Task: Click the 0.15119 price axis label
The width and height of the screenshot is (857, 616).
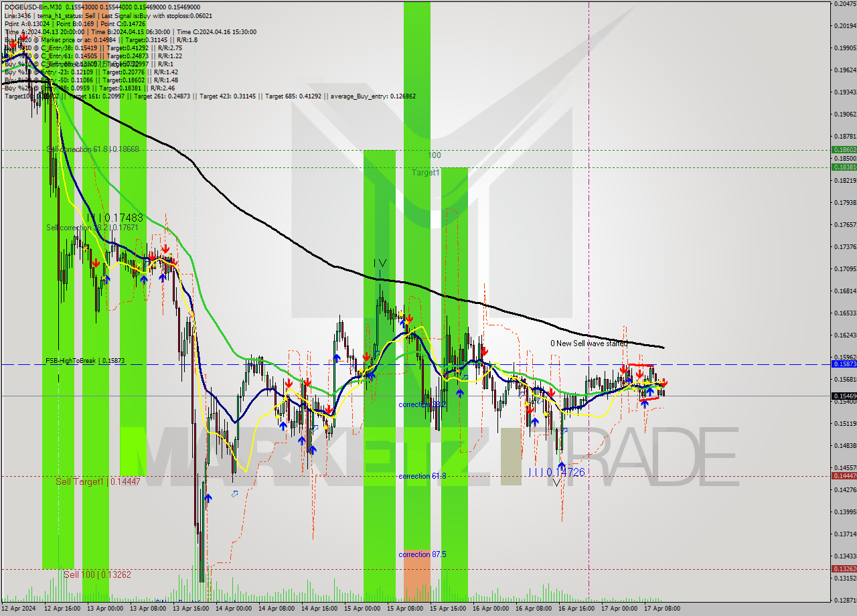Action: click(845, 424)
